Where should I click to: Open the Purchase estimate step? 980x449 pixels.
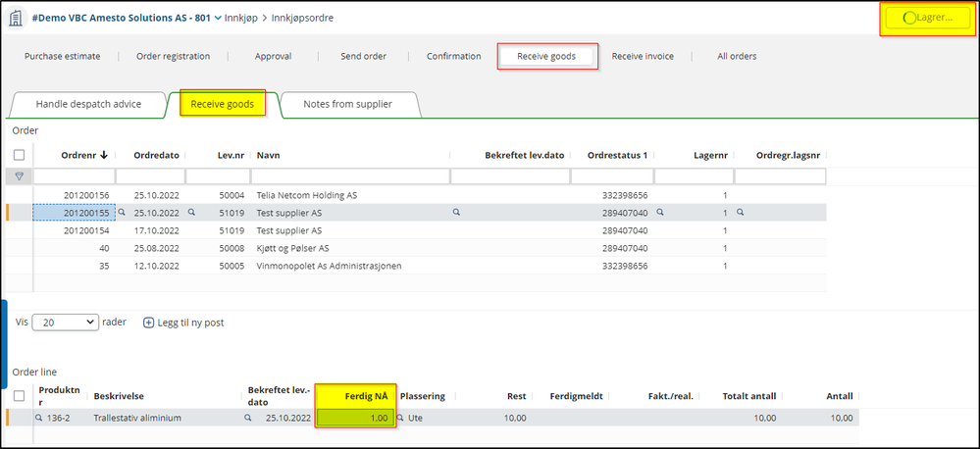pos(63,56)
